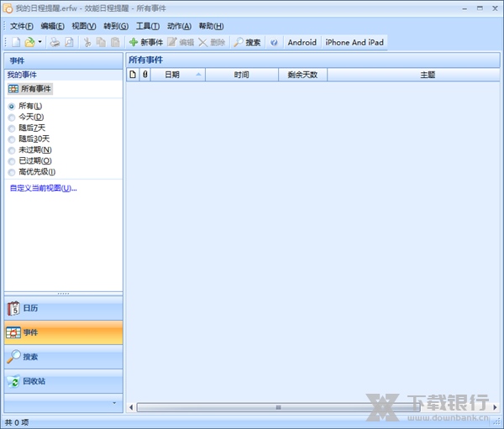Open the 日历 calendar panel
504x429 pixels.
63,308
